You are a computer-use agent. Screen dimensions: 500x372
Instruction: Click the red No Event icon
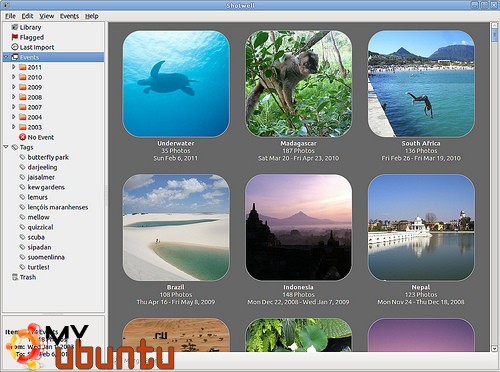pos(23,137)
